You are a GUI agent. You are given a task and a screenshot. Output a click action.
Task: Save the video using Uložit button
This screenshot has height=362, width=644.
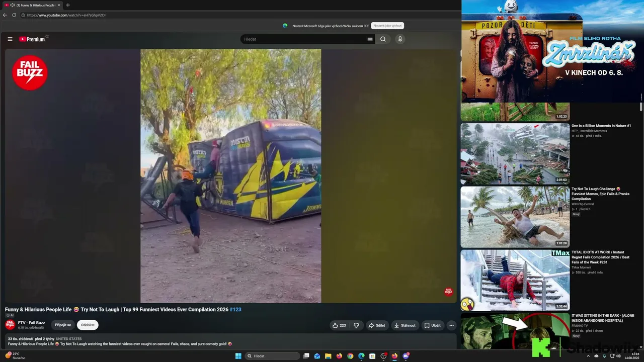coord(432,325)
